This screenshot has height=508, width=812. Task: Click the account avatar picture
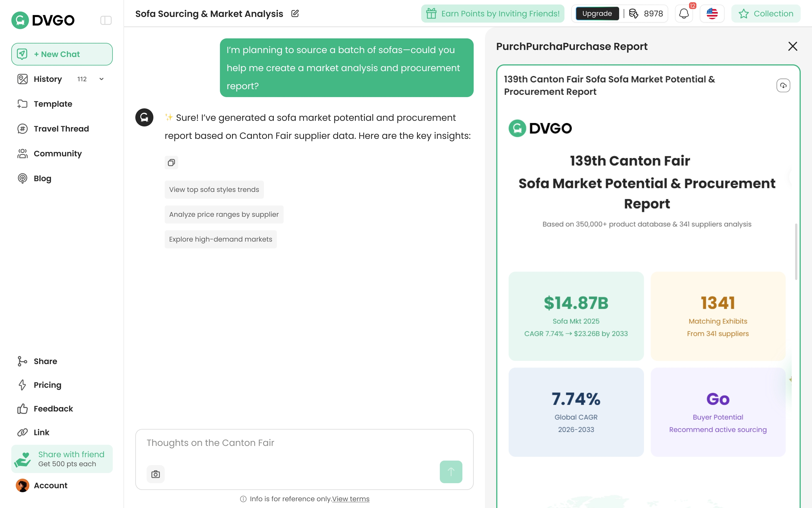pos(23,485)
